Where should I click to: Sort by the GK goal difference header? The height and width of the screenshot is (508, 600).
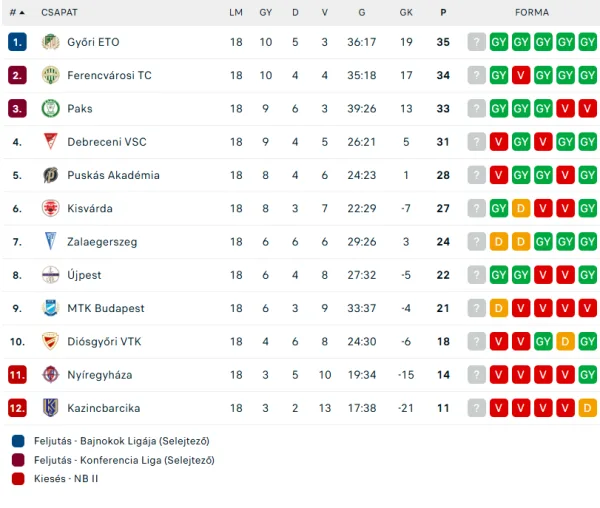pos(406,12)
